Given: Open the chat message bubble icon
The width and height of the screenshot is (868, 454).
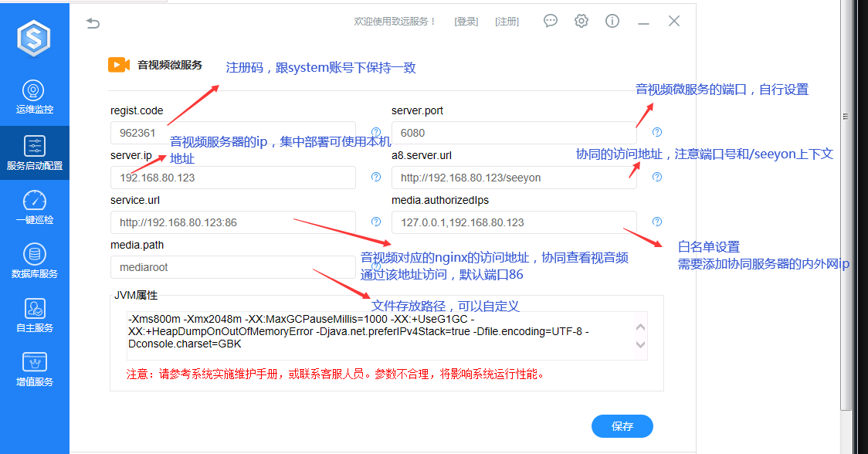Looking at the screenshot, I should tap(551, 21).
